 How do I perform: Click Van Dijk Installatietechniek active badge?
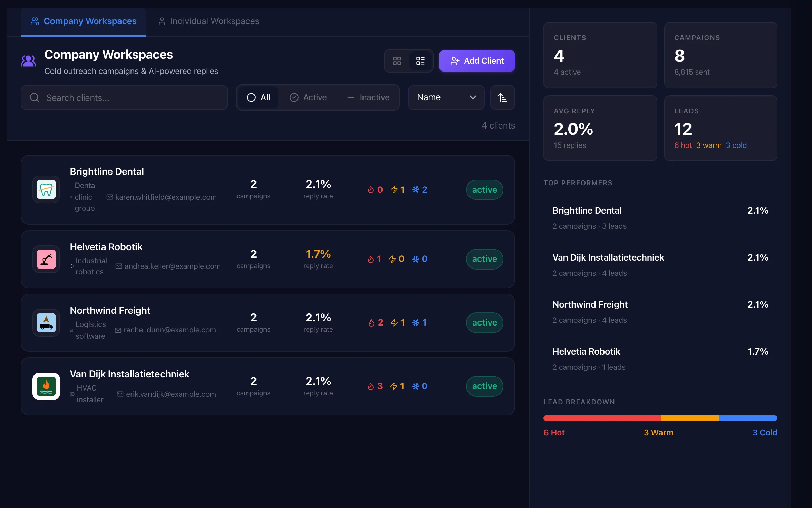(x=484, y=386)
